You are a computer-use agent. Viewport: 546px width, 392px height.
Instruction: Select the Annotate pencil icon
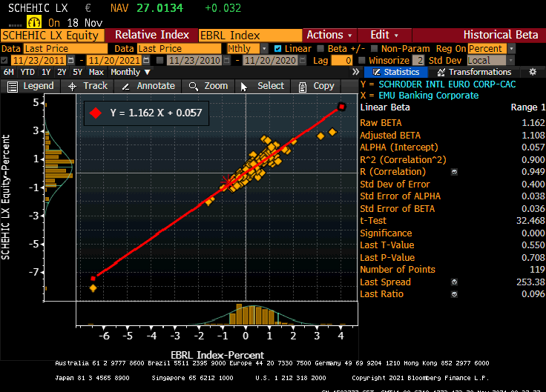pos(125,87)
